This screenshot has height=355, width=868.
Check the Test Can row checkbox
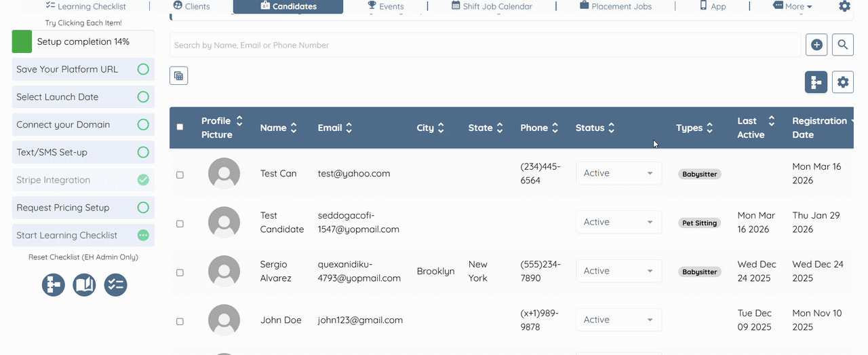click(180, 174)
